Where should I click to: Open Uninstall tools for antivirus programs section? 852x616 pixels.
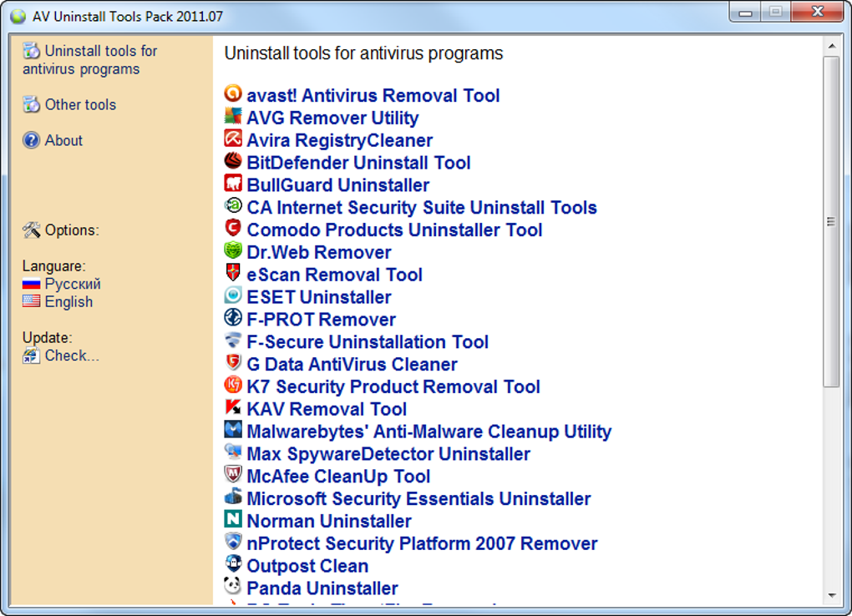pyautogui.click(x=90, y=60)
